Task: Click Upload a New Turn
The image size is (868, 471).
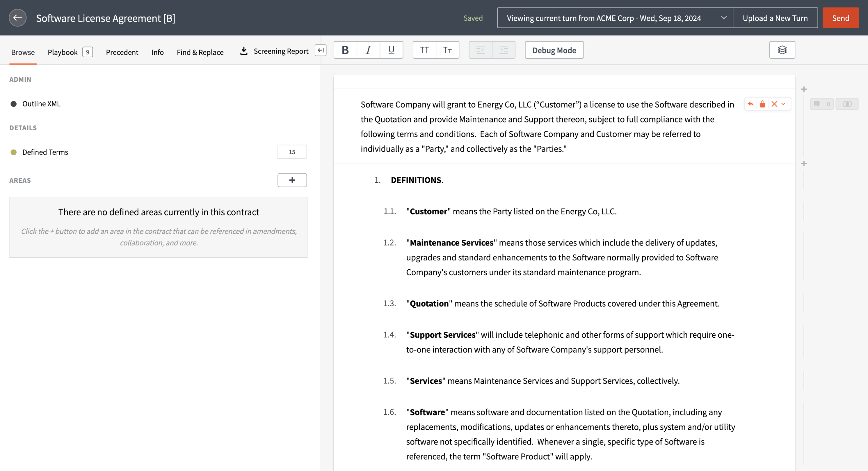Action: coord(775,18)
